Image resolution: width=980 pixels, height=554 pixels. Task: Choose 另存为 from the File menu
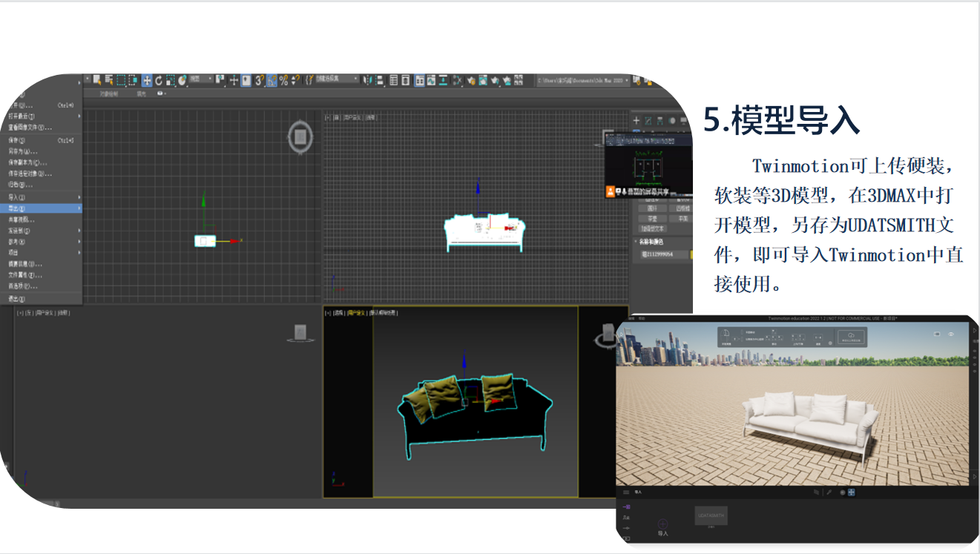22,151
